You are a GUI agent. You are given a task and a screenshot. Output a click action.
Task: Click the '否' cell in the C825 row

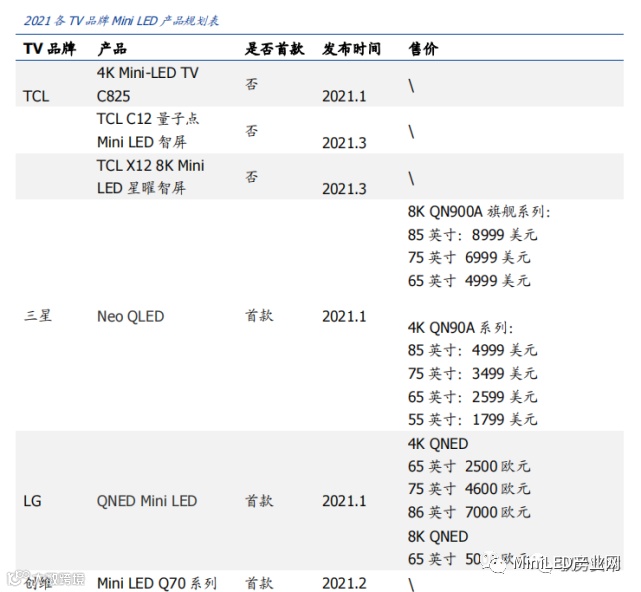pyautogui.click(x=251, y=84)
